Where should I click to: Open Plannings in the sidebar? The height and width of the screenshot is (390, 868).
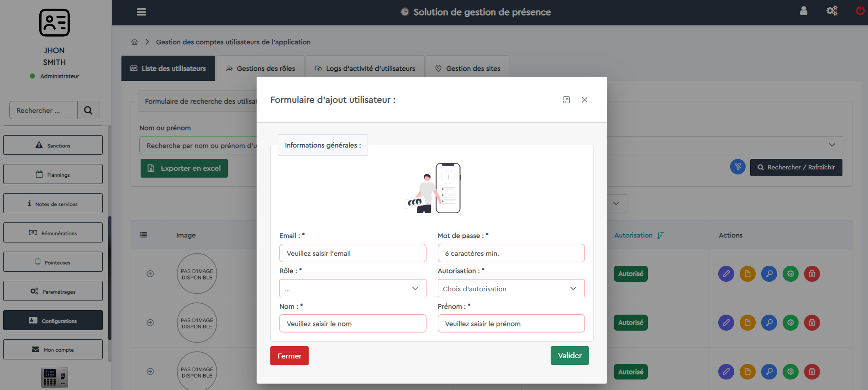[x=53, y=174]
